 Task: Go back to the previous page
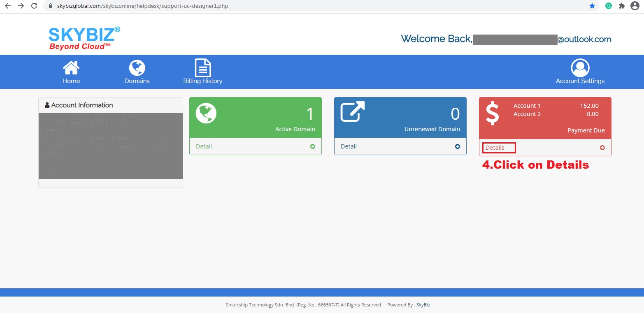point(7,6)
